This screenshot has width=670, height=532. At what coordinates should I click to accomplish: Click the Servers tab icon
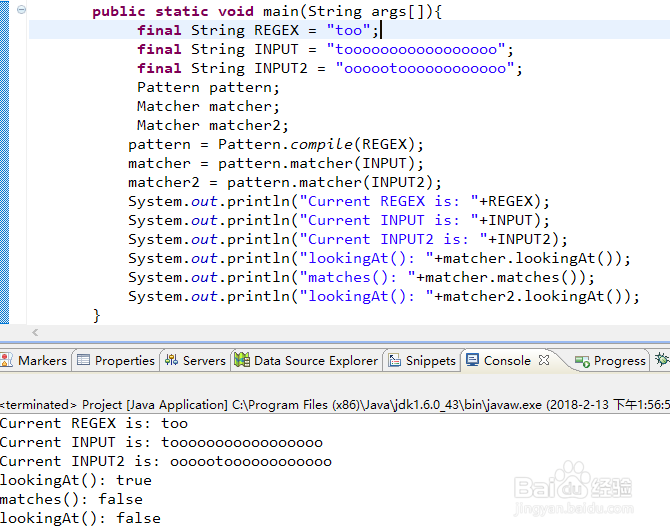[x=172, y=360]
